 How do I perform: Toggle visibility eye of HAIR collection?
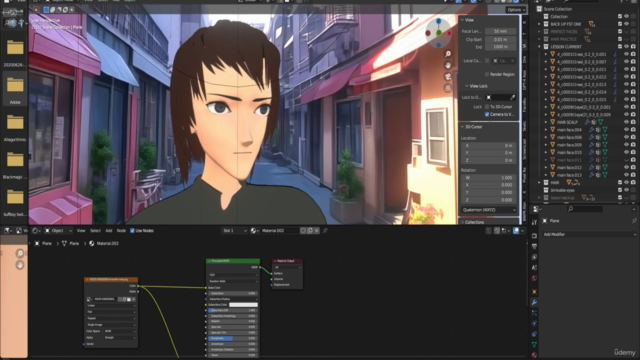[x=626, y=182]
